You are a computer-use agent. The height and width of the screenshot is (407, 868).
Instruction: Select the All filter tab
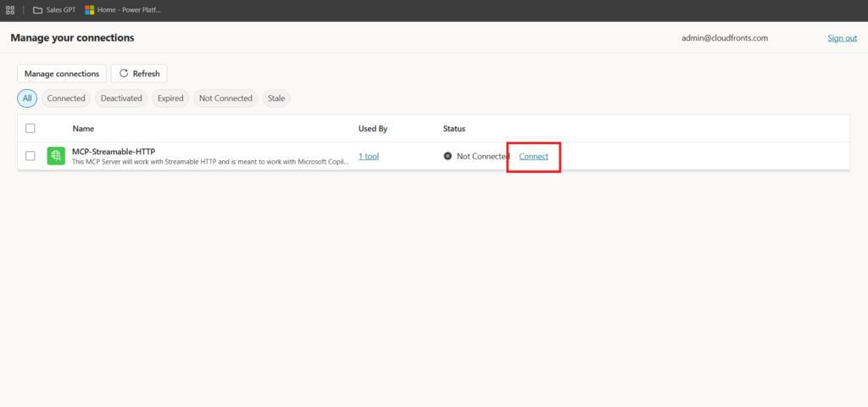(27, 98)
